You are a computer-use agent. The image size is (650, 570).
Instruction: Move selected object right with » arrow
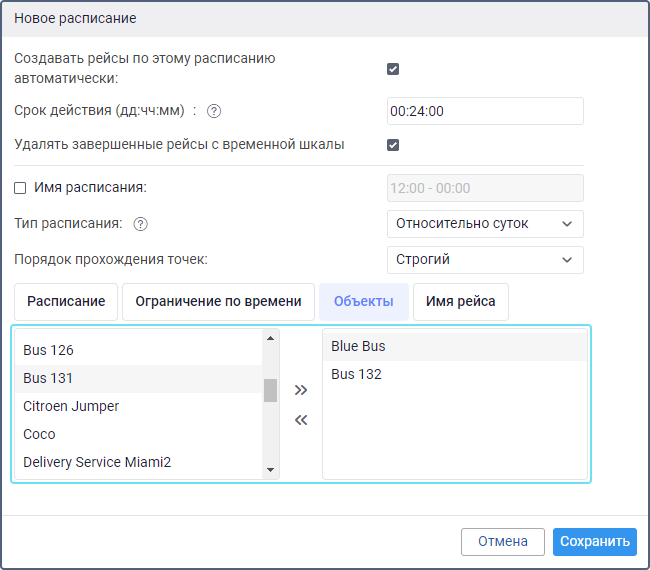coord(301,391)
